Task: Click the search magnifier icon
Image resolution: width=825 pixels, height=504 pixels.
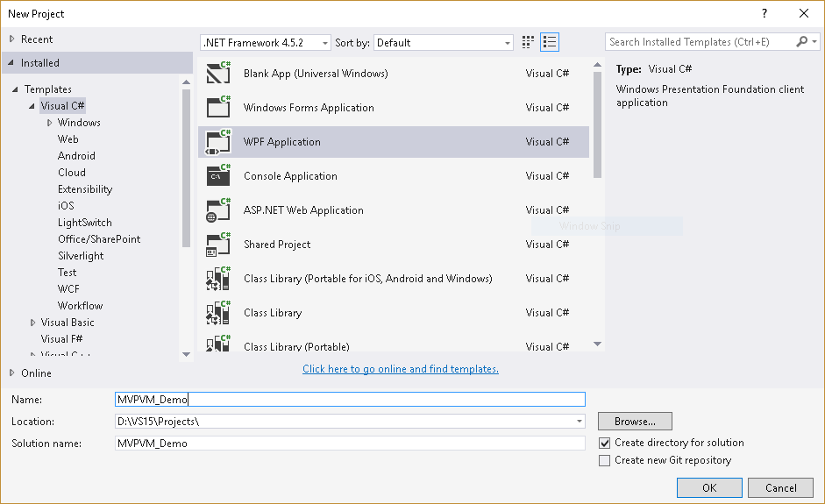Action: 802,41
